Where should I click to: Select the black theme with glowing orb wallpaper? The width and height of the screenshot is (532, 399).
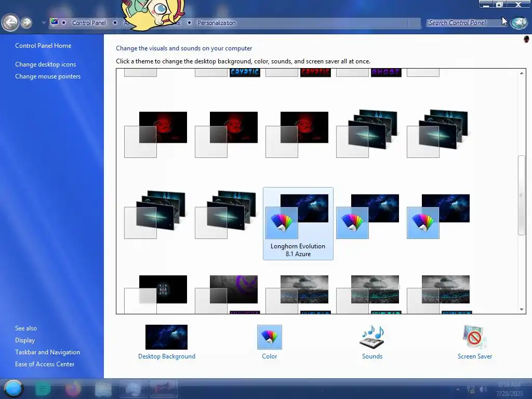pyautogui.click(x=156, y=294)
